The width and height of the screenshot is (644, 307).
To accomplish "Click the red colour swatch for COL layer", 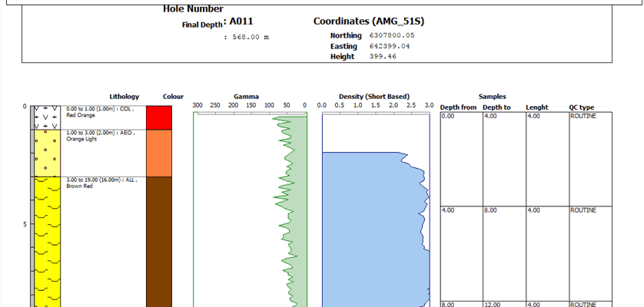I will pos(160,117).
